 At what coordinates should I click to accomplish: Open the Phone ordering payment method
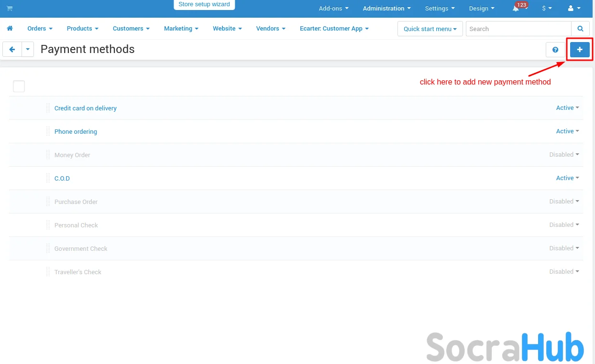pyautogui.click(x=76, y=132)
